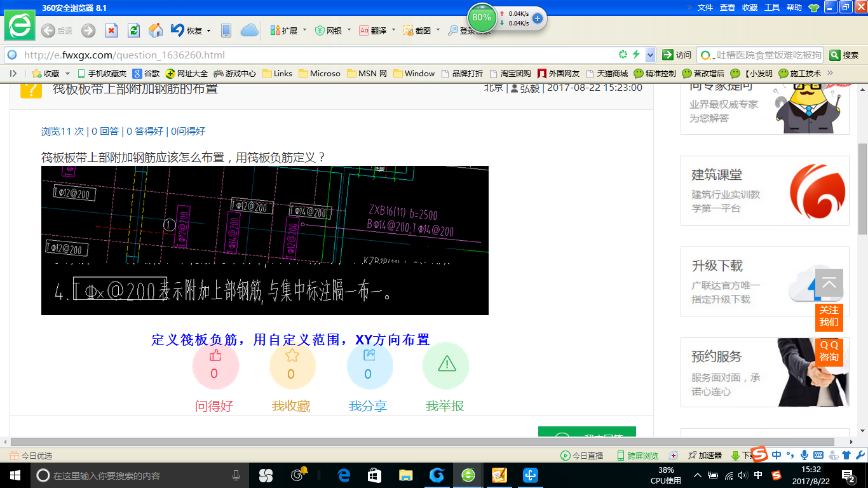
Task: Open the 工具 menu
Action: (772, 8)
